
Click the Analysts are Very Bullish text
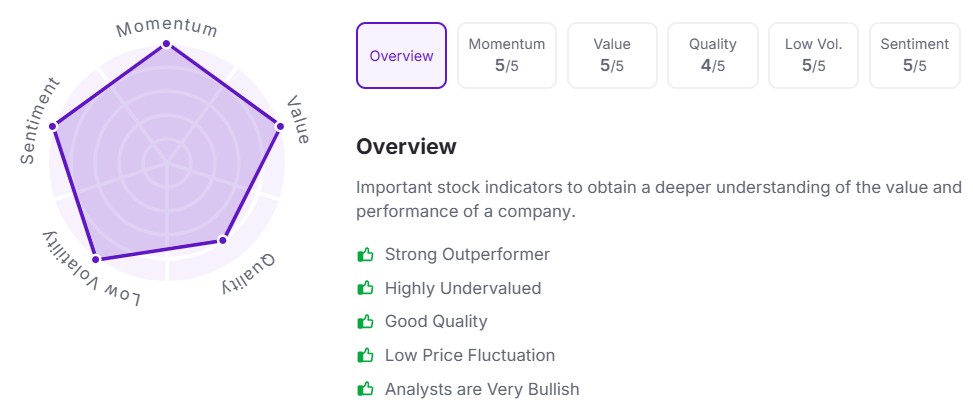(482, 389)
